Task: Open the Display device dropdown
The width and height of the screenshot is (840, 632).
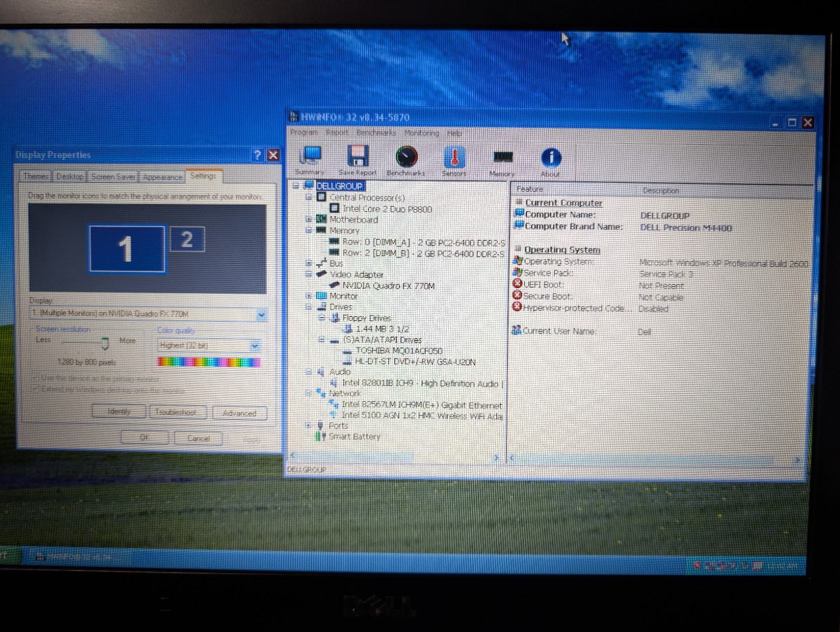Action: click(261, 314)
